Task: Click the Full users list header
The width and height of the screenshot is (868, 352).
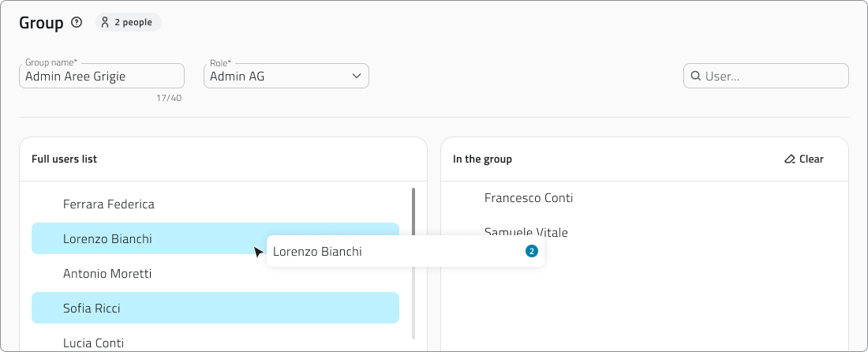Action: tap(65, 159)
